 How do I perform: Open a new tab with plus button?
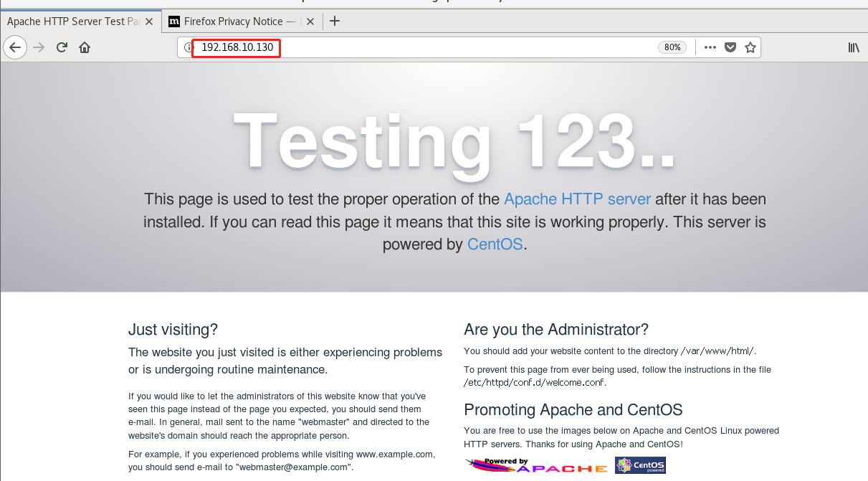tap(335, 22)
